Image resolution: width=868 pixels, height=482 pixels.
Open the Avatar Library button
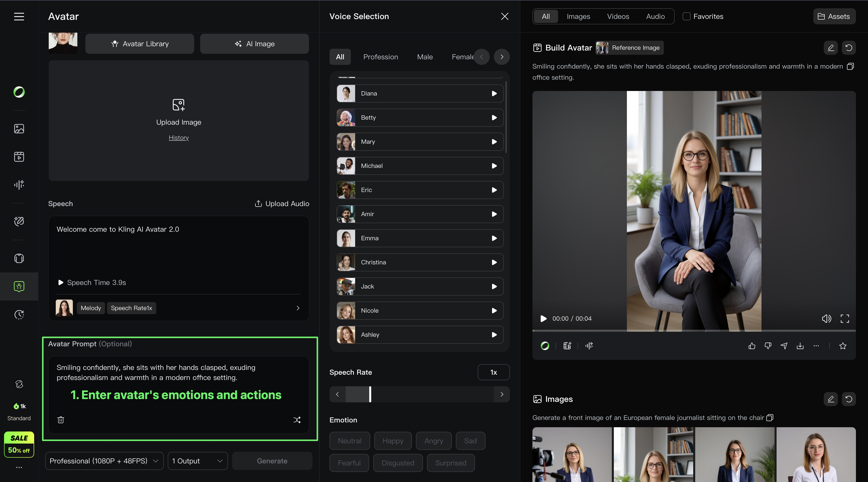pyautogui.click(x=139, y=44)
